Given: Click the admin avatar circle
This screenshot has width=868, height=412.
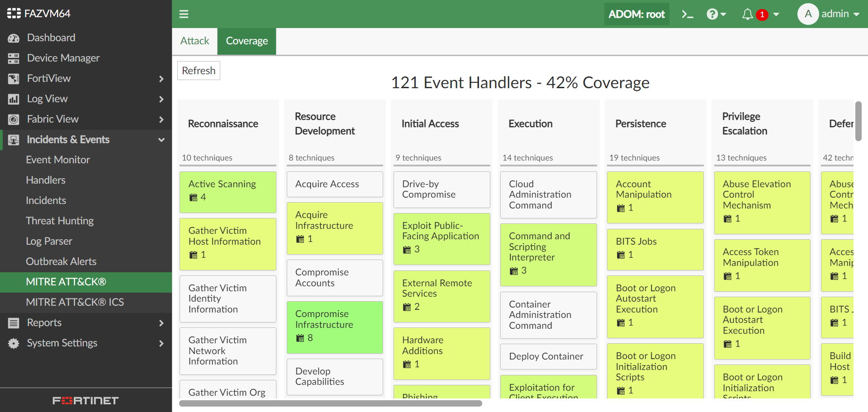Looking at the screenshot, I should pyautogui.click(x=808, y=14).
